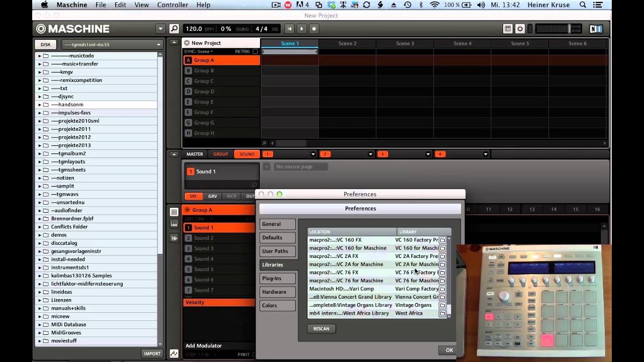The image size is (644, 362).
Task: Click the IMPORT button in browser
Action: click(152, 353)
